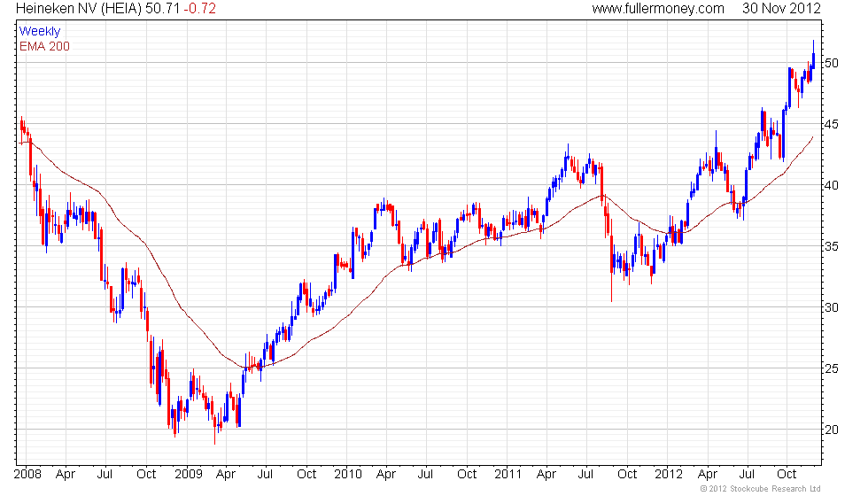Click the 'Oct' label before 2010
The image size is (868, 496).
point(306,475)
